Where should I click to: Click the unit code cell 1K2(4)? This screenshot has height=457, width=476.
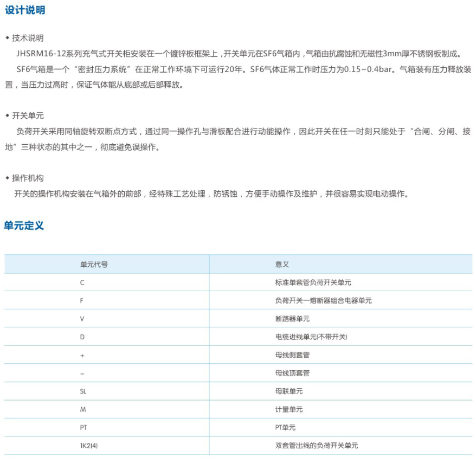[89, 446]
